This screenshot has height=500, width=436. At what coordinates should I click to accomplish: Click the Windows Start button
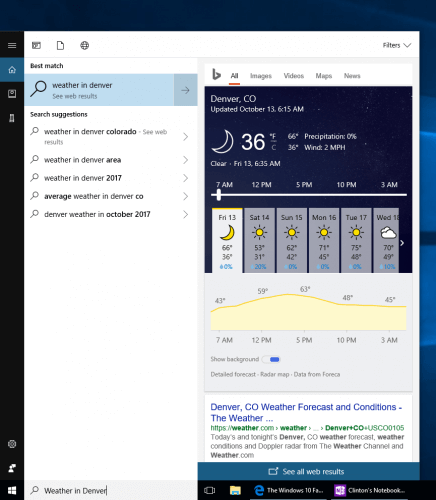[x=12, y=490]
